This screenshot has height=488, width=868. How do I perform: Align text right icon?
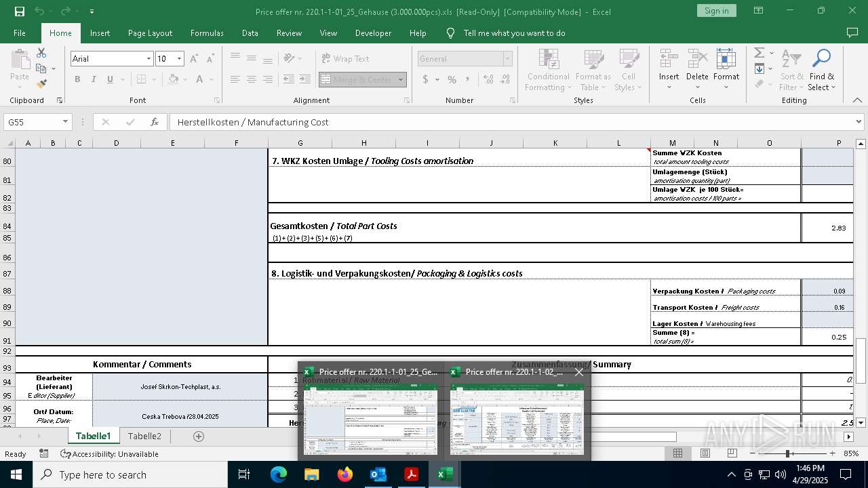click(268, 79)
